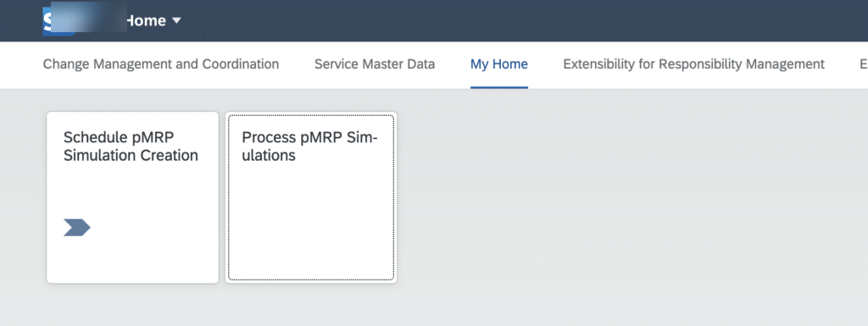Open Extensibility for Responsibility Management tab
Screen dimensions: 868x326
click(693, 64)
